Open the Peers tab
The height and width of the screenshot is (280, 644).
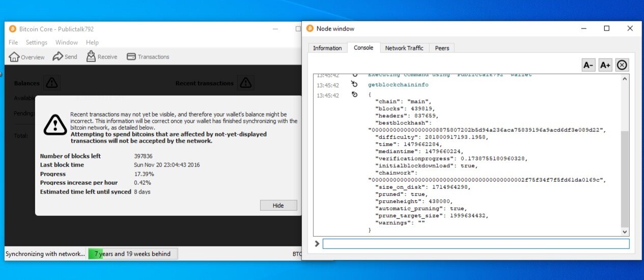(x=442, y=48)
